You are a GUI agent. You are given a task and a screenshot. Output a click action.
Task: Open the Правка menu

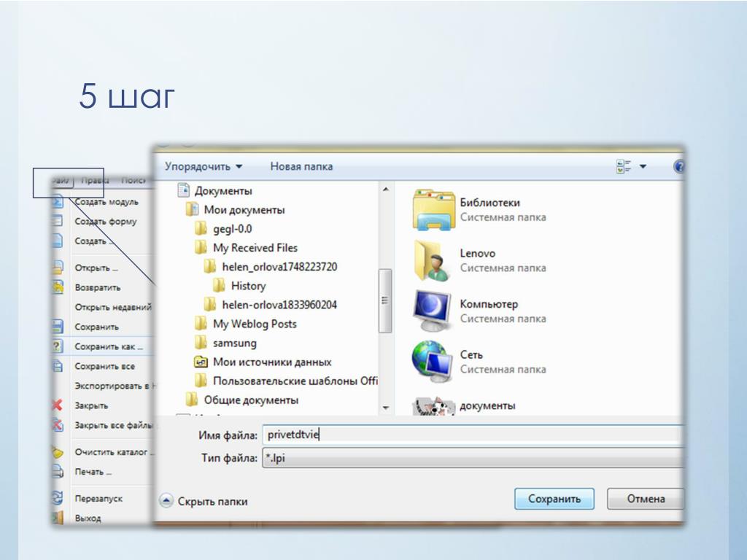click(95, 181)
